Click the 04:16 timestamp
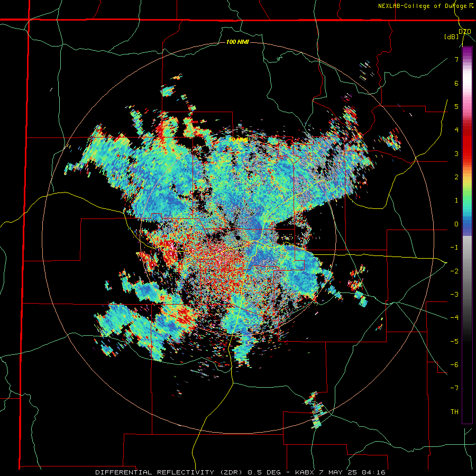Screen dimensions: 476x476 pos(375,472)
